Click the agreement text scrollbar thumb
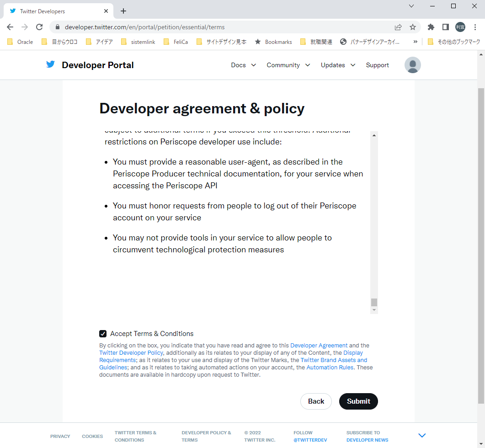 374,302
